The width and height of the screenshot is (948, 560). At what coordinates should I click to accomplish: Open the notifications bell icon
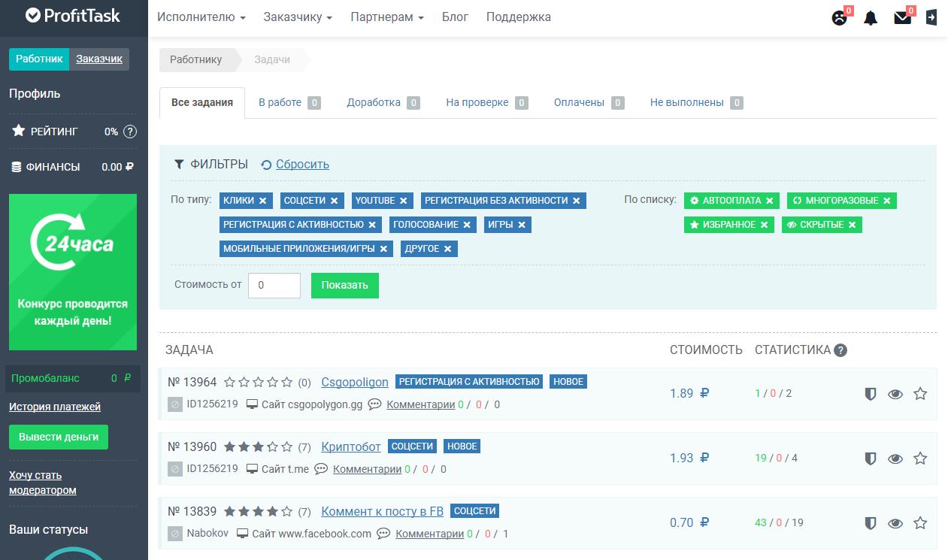point(871,18)
